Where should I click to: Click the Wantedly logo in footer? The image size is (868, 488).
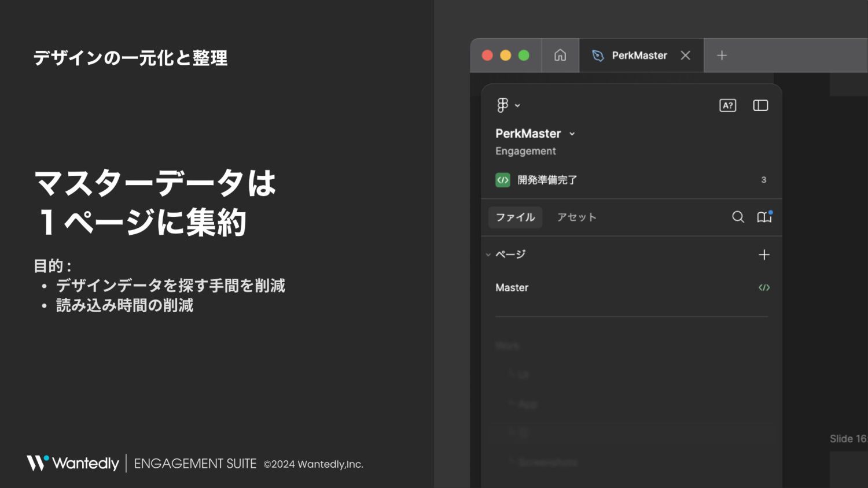tap(72, 463)
